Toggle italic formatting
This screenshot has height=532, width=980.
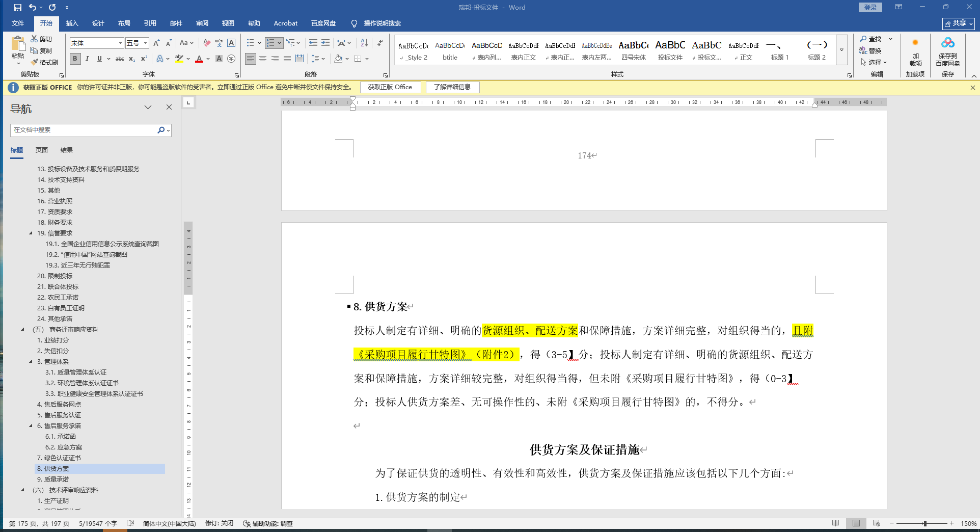[x=87, y=59]
